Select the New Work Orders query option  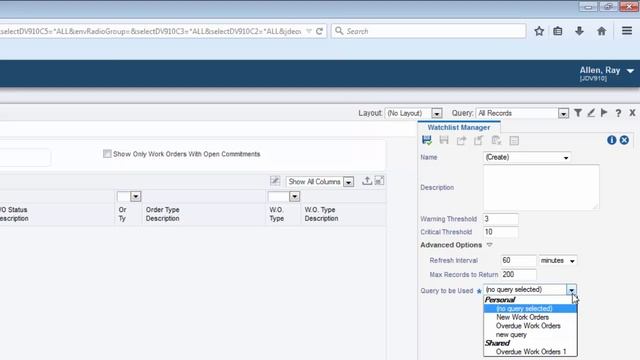pos(530,317)
